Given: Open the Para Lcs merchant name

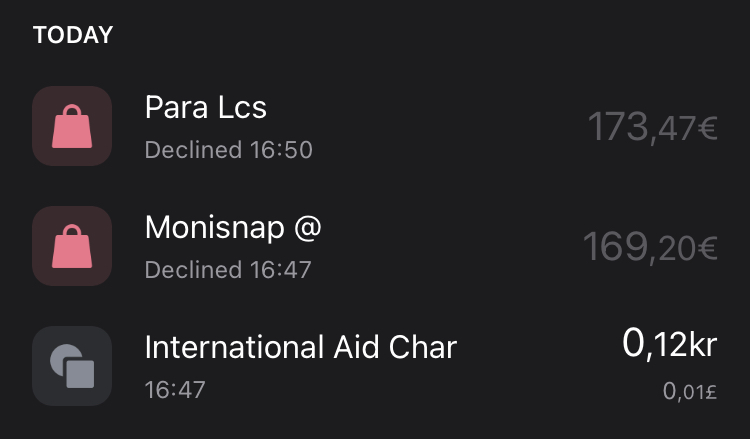Looking at the screenshot, I should pos(206,107).
